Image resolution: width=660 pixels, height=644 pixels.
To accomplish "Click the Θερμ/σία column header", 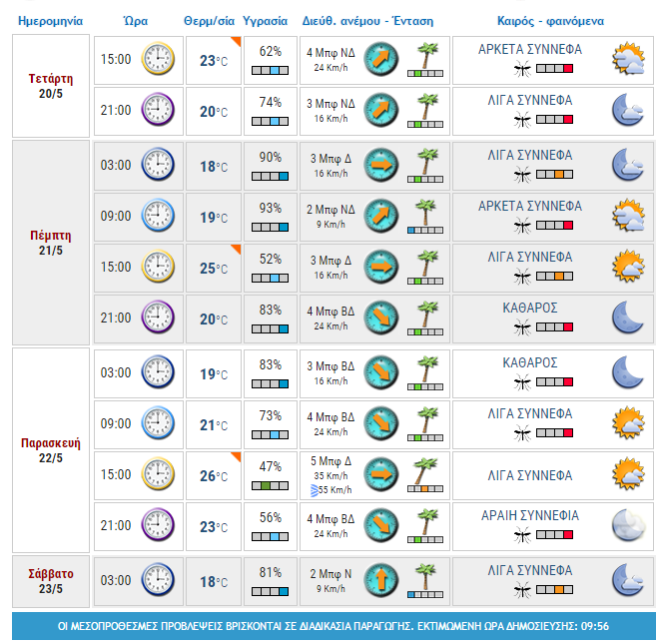I will (209, 21).
